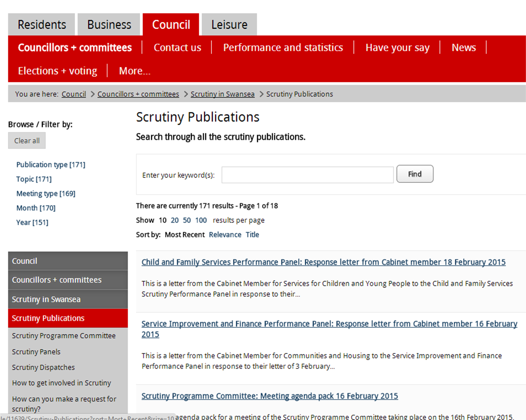Expand the Topic [171] filter
The width and height of the screenshot is (526, 420).
point(34,179)
